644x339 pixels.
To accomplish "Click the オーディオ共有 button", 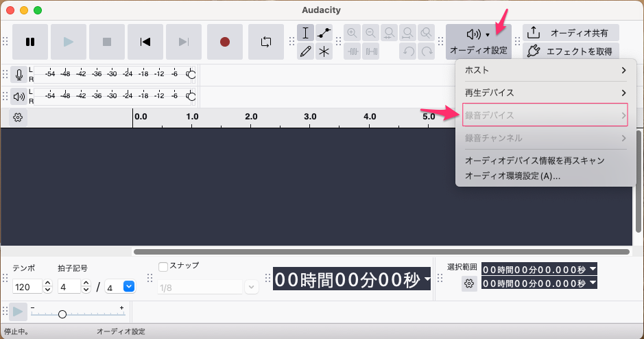I will pyautogui.click(x=571, y=33).
